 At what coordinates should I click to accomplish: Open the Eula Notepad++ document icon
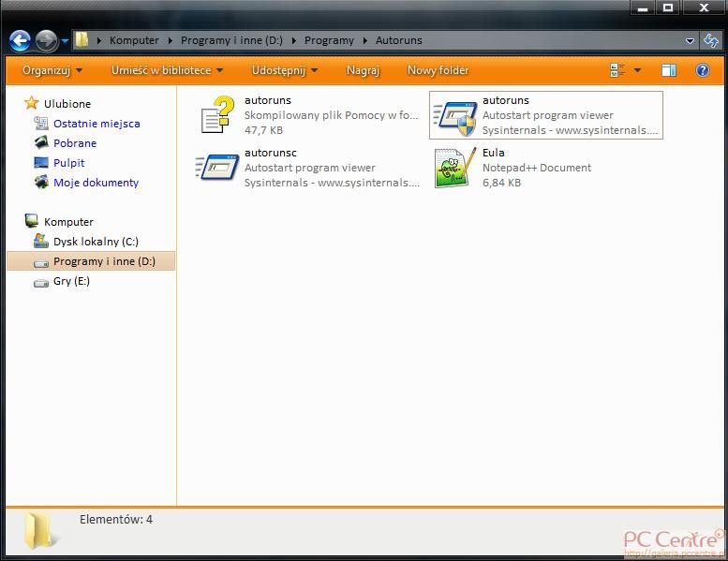[454, 168]
